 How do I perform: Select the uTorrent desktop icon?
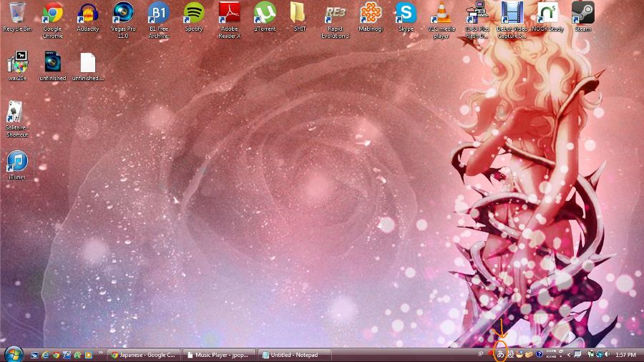(265, 14)
